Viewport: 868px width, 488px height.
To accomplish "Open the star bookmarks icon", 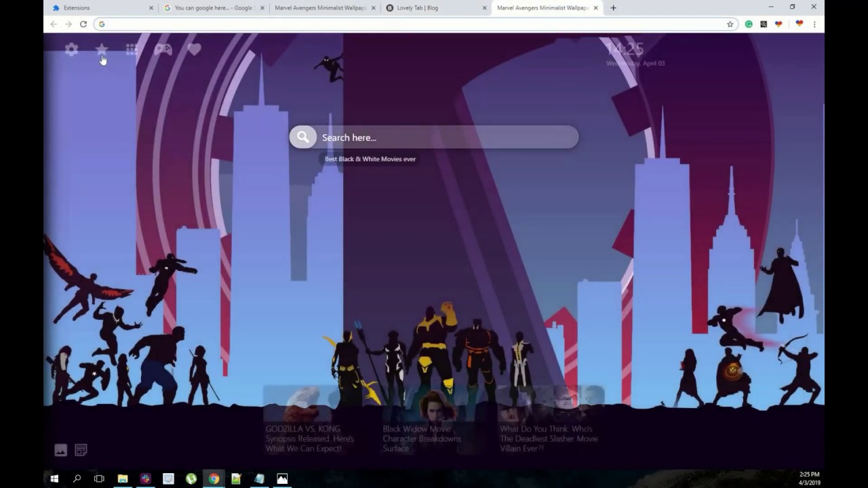I will click(x=102, y=49).
